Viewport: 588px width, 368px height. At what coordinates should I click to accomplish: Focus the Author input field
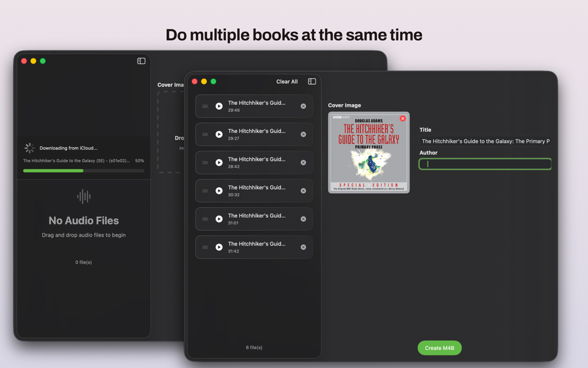[x=485, y=164]
